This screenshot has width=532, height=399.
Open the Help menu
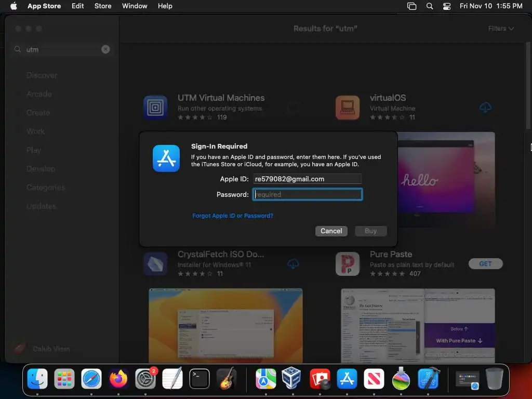coord(165,6)
